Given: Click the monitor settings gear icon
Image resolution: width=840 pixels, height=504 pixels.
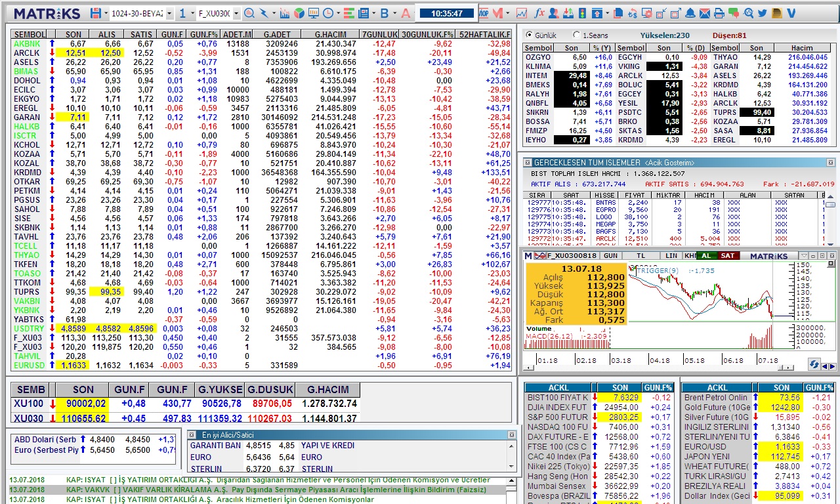Looking at the screenshot, I should [x=647, y=13].
